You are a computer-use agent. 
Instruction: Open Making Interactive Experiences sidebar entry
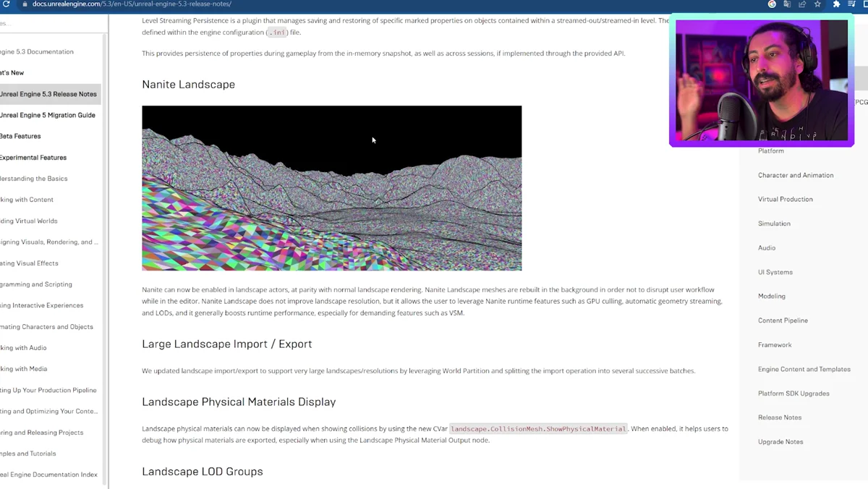click(42, 305)
